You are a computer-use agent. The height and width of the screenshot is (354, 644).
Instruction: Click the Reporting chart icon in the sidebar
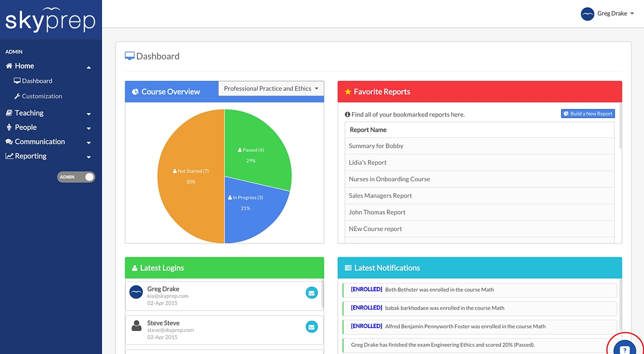(9, 156)
